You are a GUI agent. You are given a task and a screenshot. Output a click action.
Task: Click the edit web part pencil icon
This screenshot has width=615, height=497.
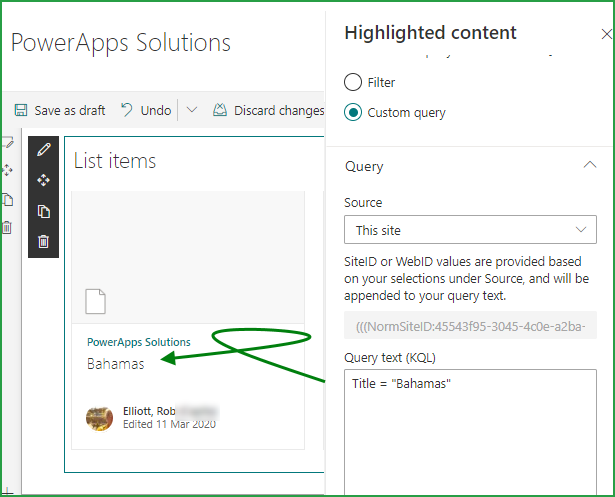pyautogui.click(x=44, y=150)
